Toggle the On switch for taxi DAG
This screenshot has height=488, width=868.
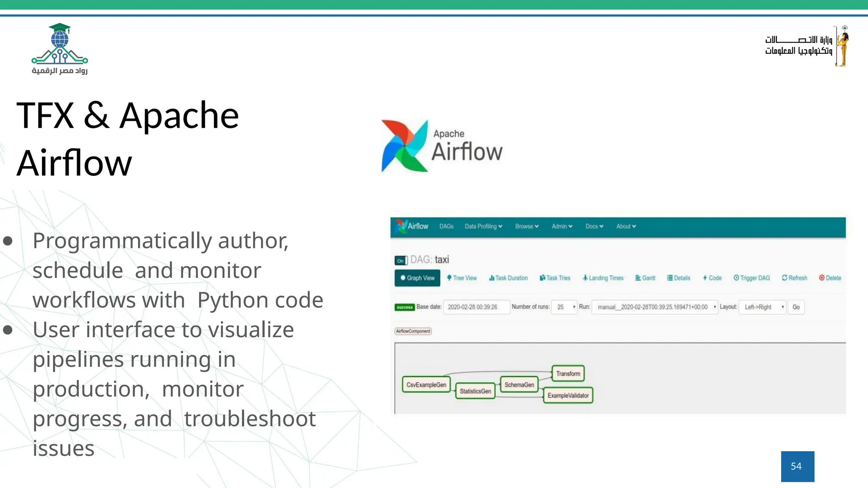pos(401,261)
